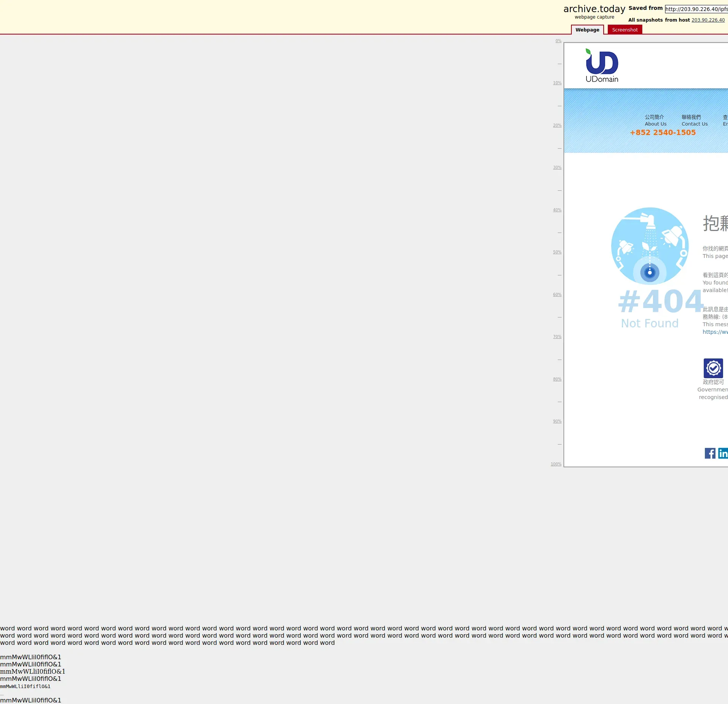Jump to the 100% page marker

coord(556,464)
